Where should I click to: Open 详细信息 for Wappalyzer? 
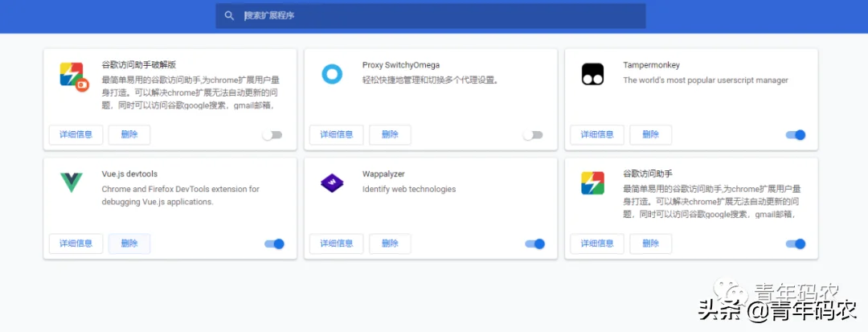click(337, 244)
